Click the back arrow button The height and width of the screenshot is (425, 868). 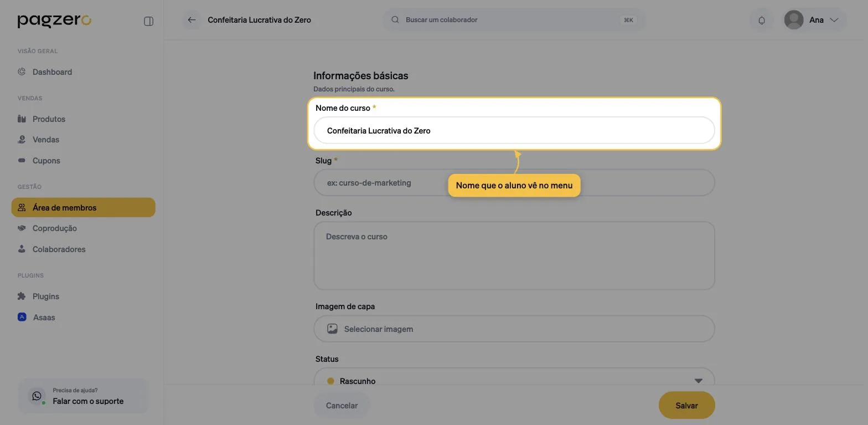pyautogui.click(x=192, y=20)
